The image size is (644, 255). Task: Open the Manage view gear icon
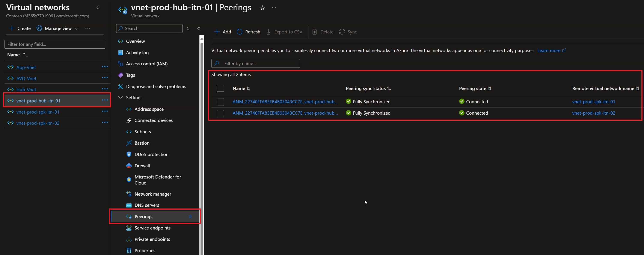[x=39, y=28]
